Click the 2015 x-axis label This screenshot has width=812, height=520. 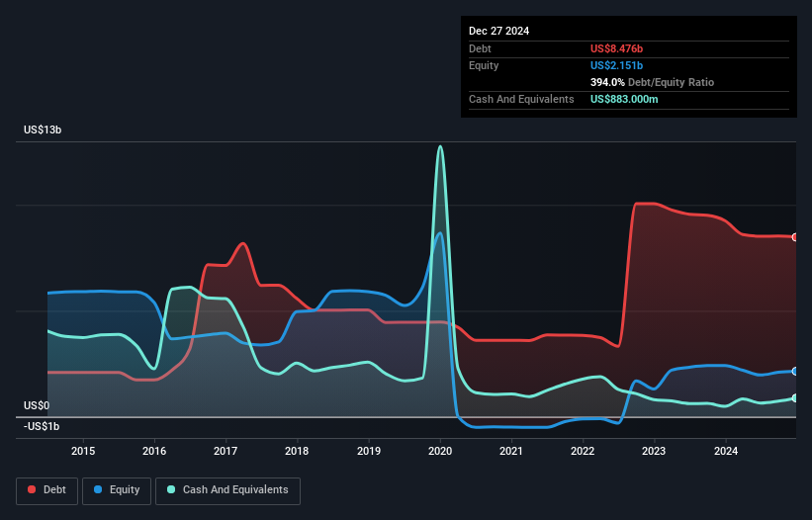tap(83, 451)
